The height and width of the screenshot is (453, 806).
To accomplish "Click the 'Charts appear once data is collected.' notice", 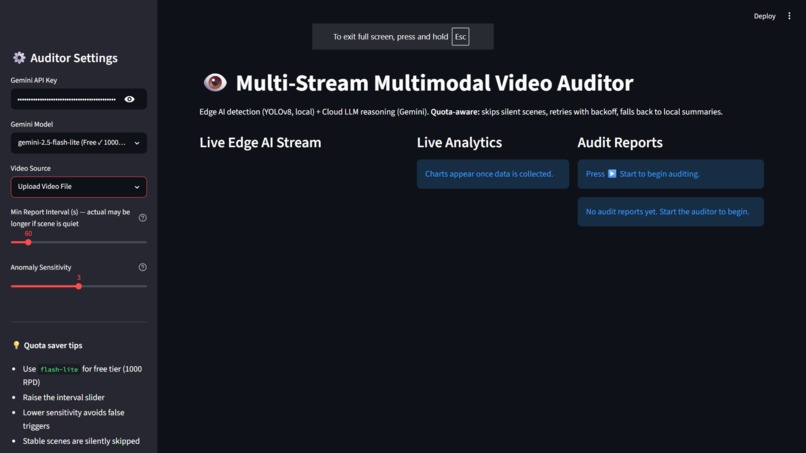I will click(492, 174).
